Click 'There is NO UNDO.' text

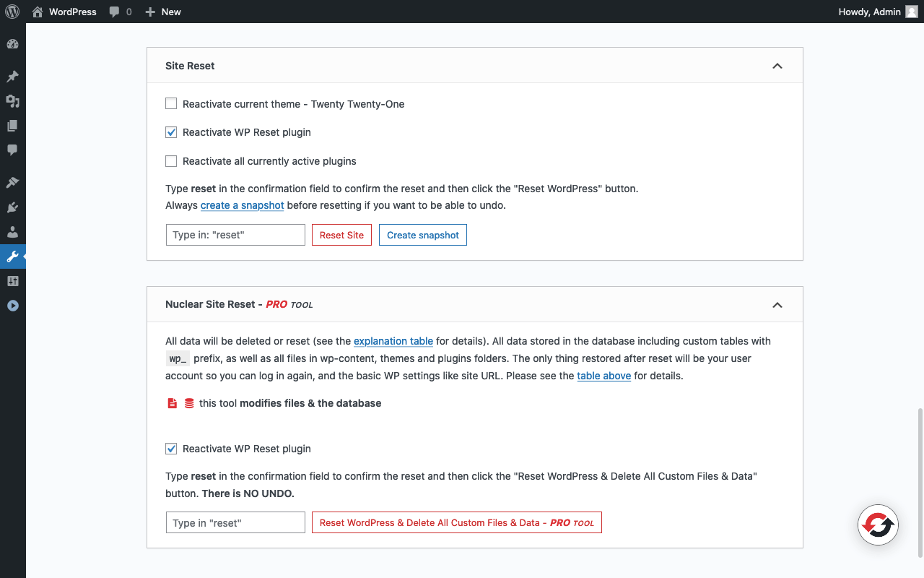(248, 493)
